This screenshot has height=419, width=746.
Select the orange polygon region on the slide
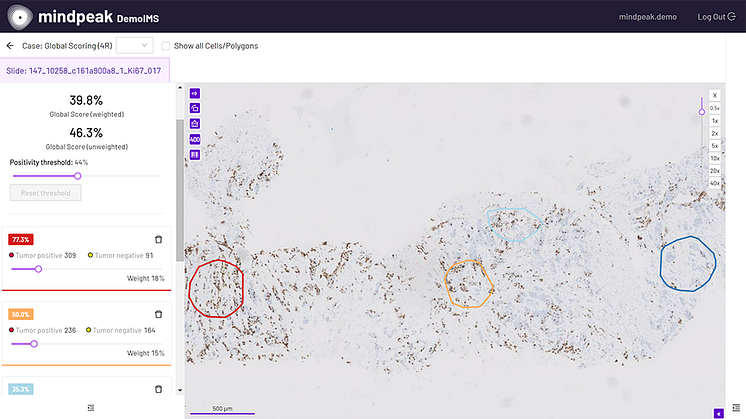coord(469,284)
